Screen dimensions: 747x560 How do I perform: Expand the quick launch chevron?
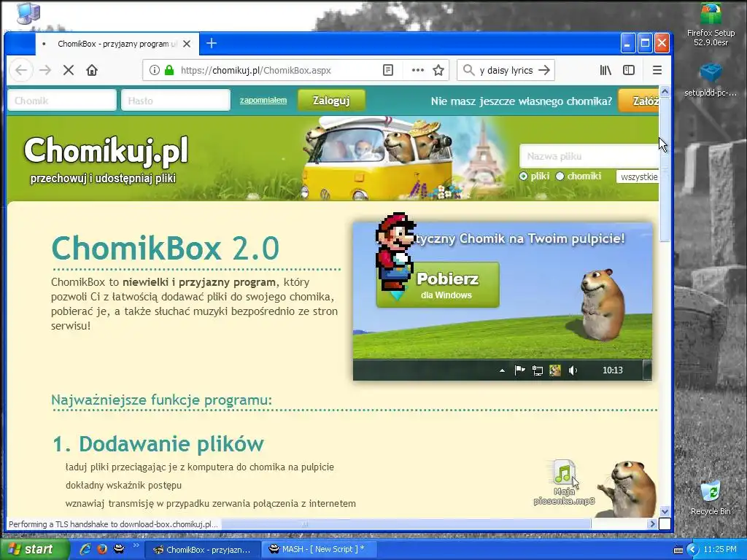(x=136, y=545)
